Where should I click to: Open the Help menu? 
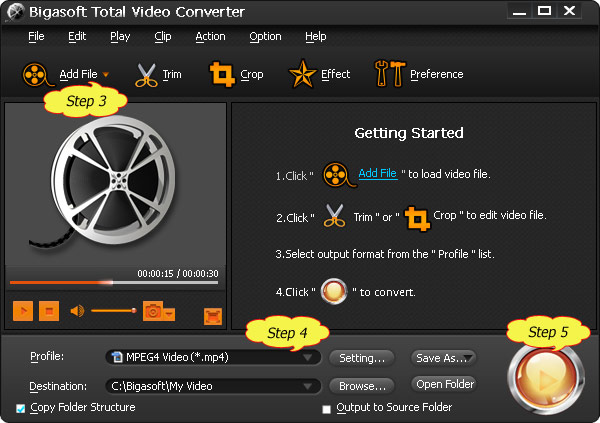pos(316,36)
